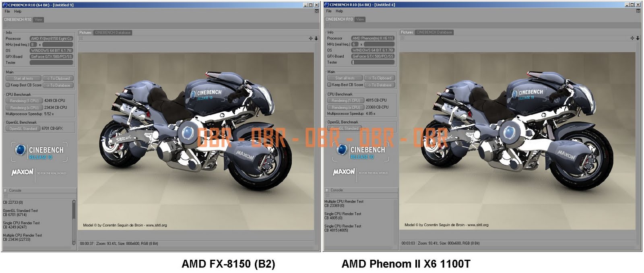The height and width of the screenshot is (273, 644).
Task: Click console scrollbar in Untitled 9 window
Action: click(74, 222)
